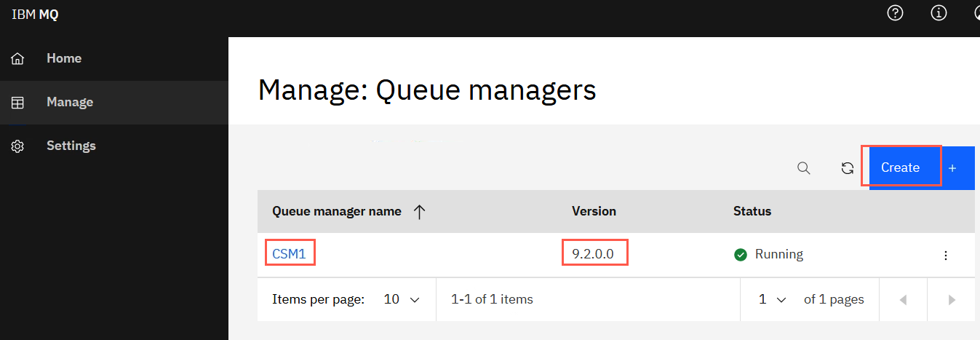Image resolution: width=980 pixels, height=340 pixels.
Task: Go to next page arrow
Action: [x=952, y=299]
